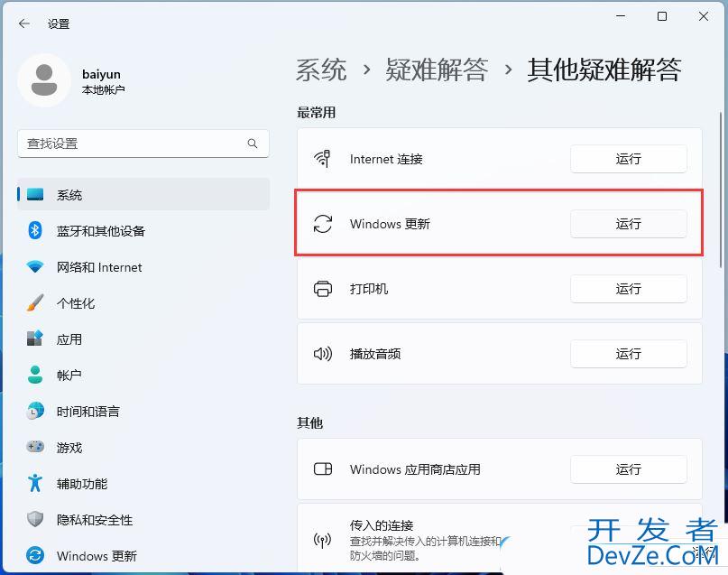Click the audio playback speaker icon
The image size is (728, 575).
pyautogui.click(x=323, y=354)
